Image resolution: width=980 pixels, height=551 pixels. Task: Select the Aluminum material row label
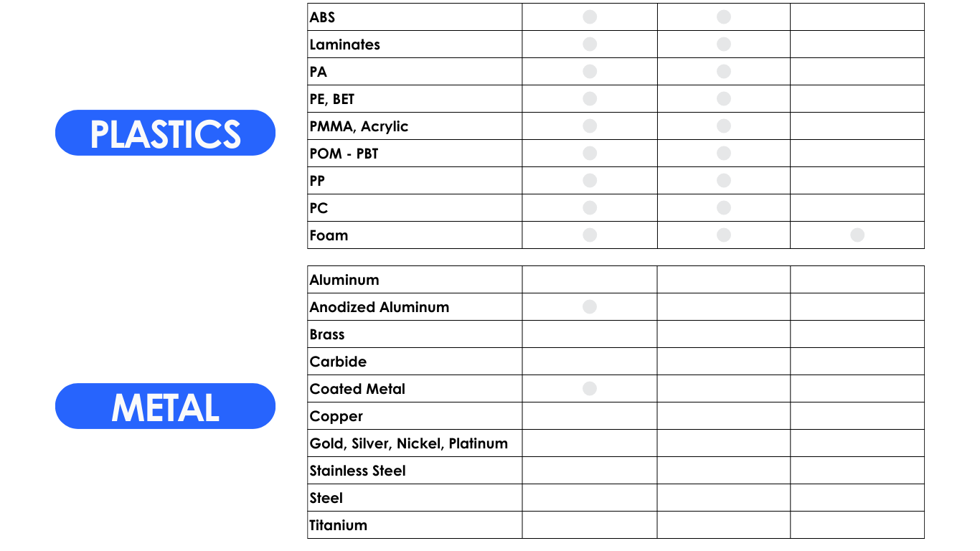click(x=344, y=280)
